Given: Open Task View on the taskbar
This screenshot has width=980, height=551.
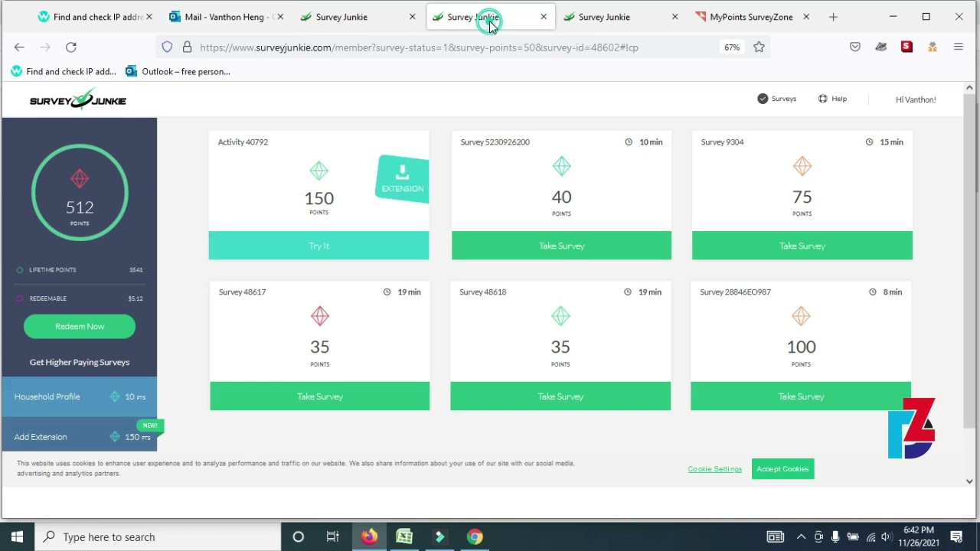Looking at the screenshot, I should click(332, 536).
